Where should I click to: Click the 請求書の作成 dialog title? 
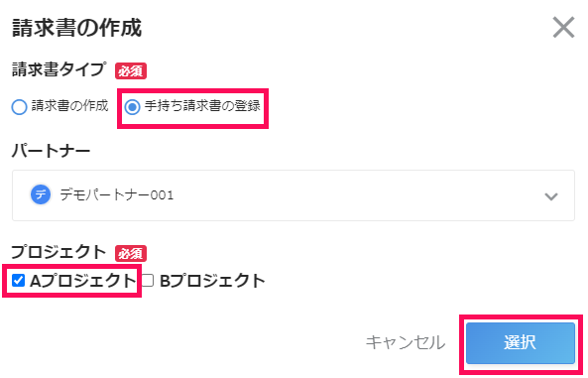pyautogui.click(x=77, y=28)
